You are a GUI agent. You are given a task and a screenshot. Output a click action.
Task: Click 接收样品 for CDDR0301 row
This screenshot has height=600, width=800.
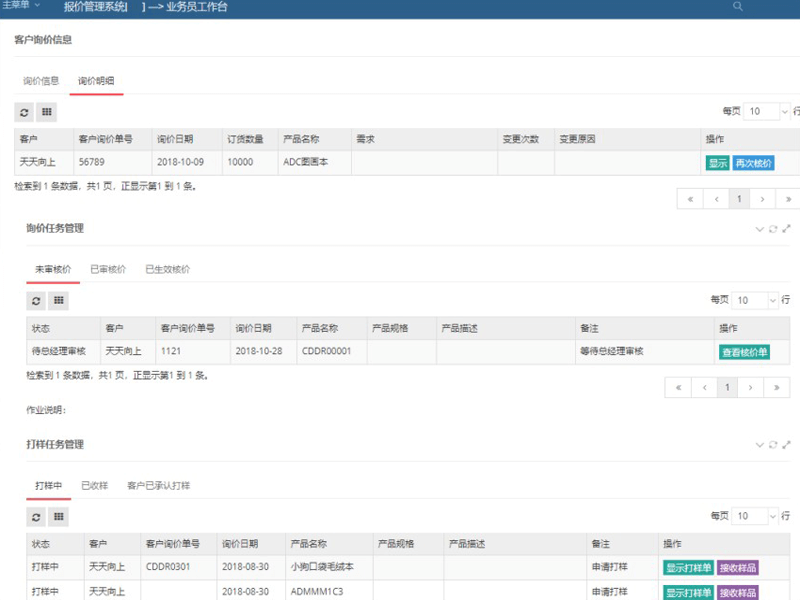(x=738, y=568)
